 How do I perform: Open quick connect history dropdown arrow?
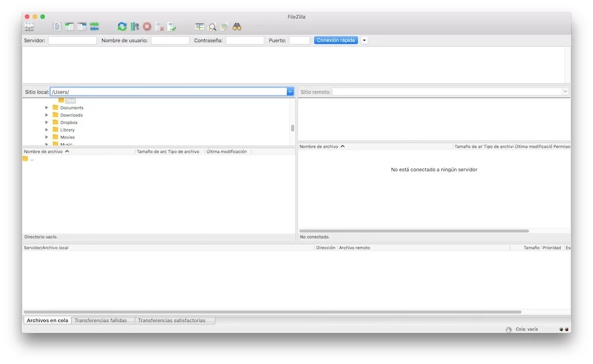pyautogui.click(x=364, y=40)
